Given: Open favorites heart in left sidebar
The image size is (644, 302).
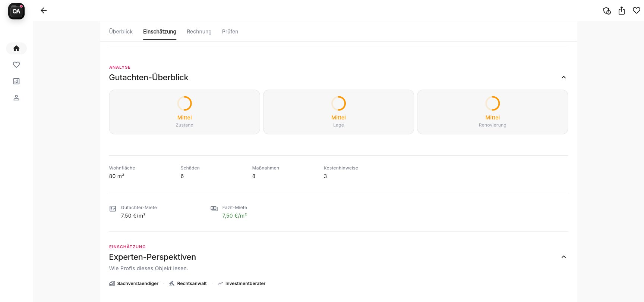Looking at the screenshot, I should click(x=16, y=65).
